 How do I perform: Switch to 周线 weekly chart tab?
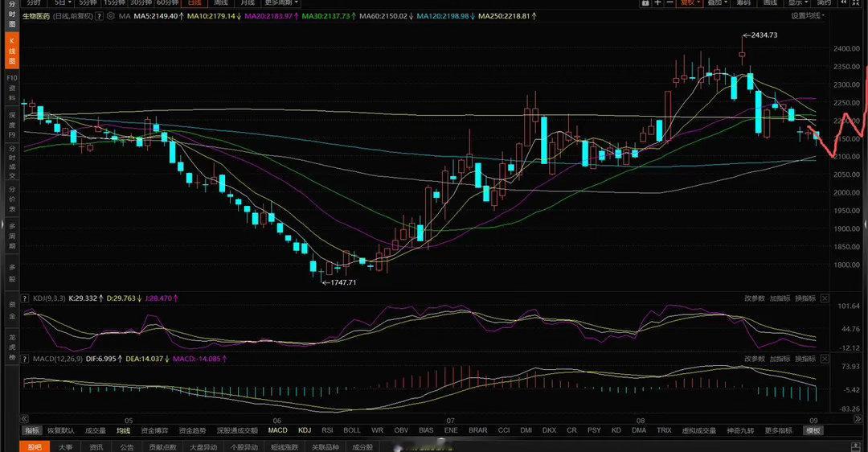pos(222,2)
